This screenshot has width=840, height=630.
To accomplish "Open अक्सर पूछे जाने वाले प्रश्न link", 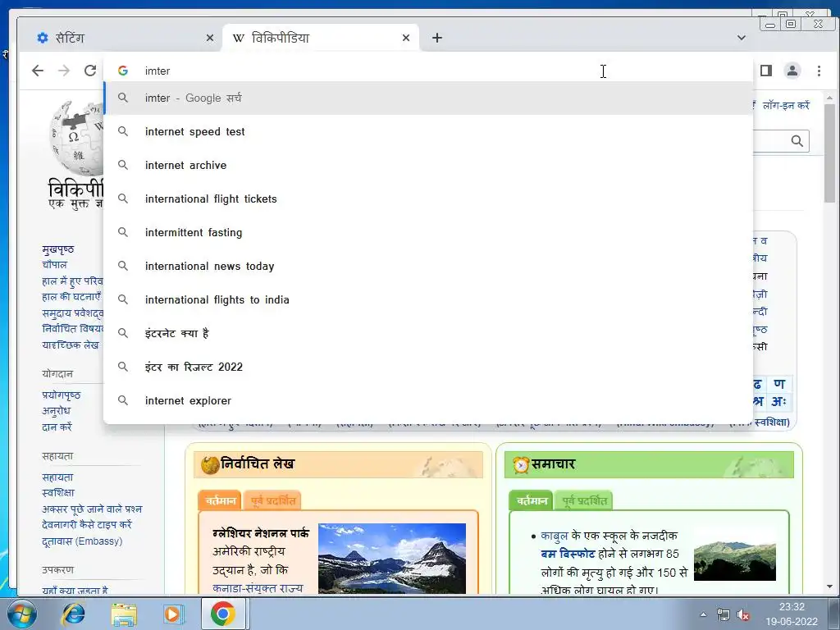I will [x=92, y=509].
